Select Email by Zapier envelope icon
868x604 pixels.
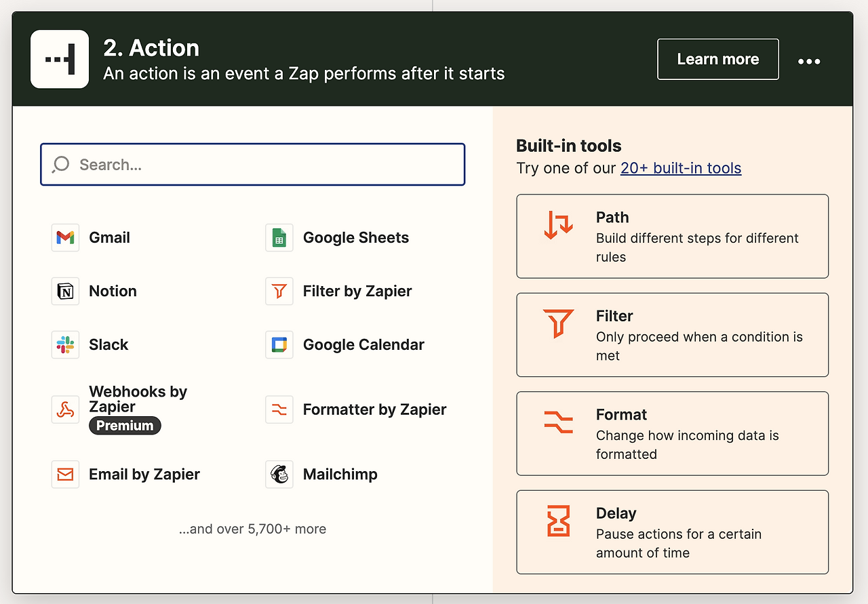point(65,475)
